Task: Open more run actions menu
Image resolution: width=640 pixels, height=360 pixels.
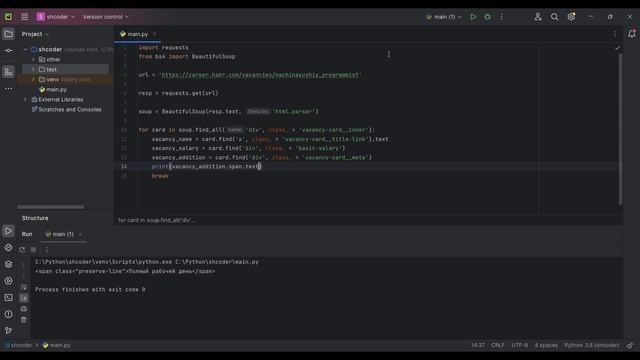Action: tap(502, 17)
